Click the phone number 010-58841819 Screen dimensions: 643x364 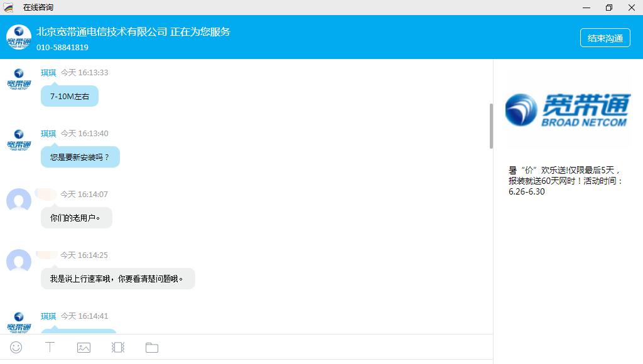pos(62,48)
